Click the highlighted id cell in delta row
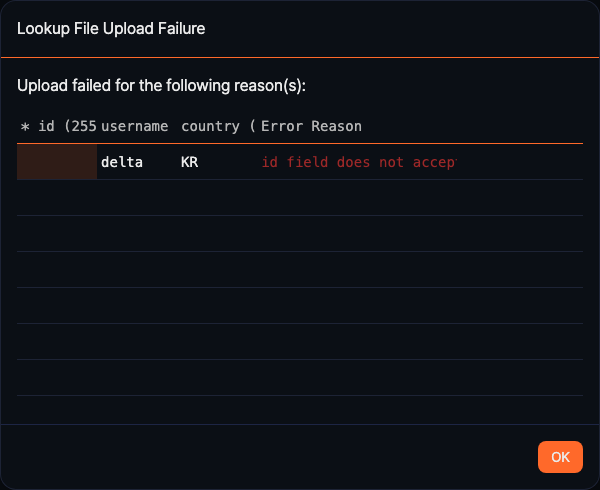The image size is (600, 490). 57,162
